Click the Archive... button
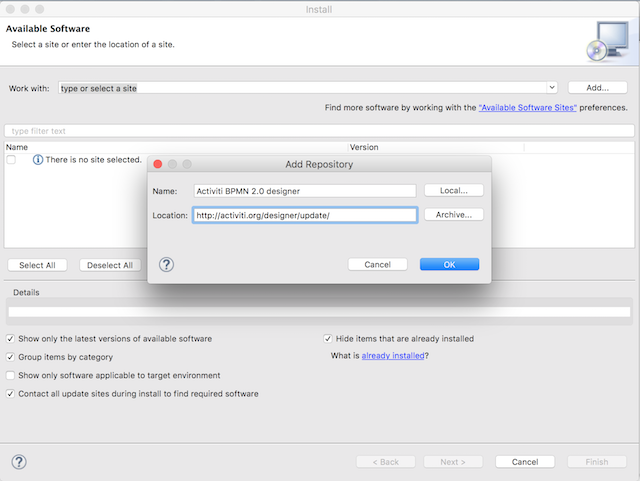The height and width of the screenshot is (481, 640). (454, 214)
